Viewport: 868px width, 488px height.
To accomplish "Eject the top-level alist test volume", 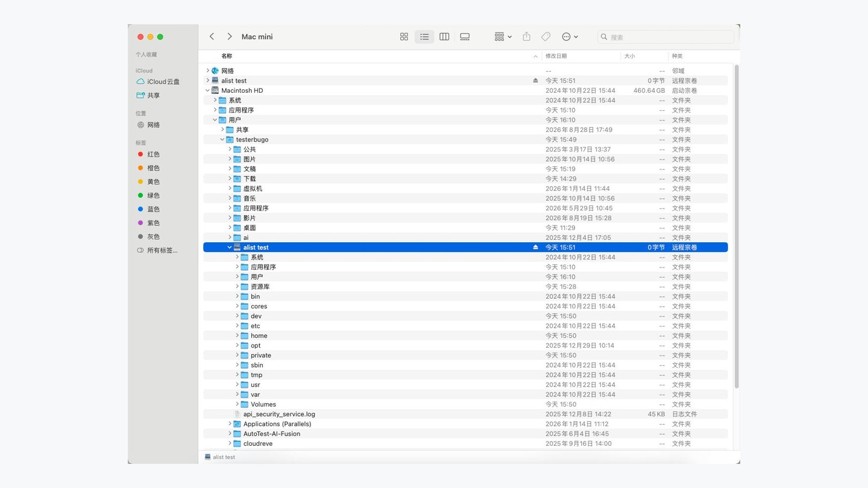I will click(535, 81).
